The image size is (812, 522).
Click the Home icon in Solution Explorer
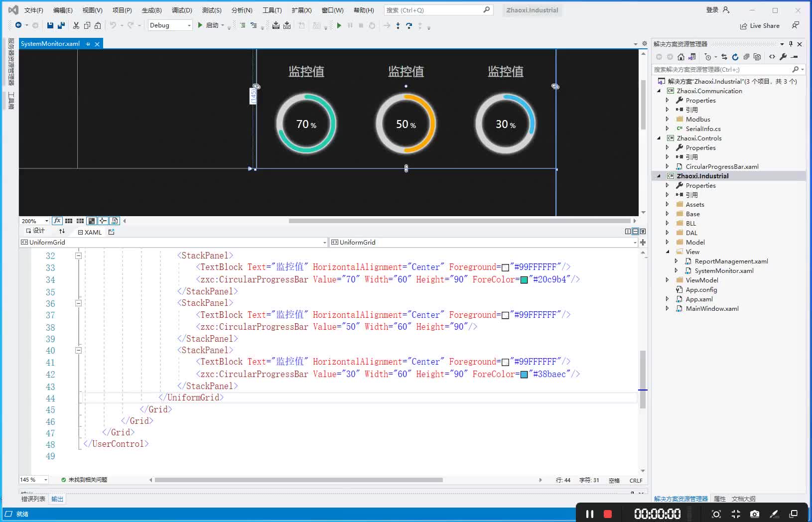pos(681,57)
